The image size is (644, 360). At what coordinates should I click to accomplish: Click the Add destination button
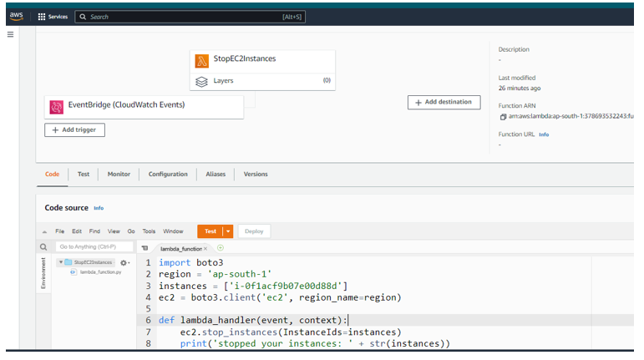coord(444,102)
